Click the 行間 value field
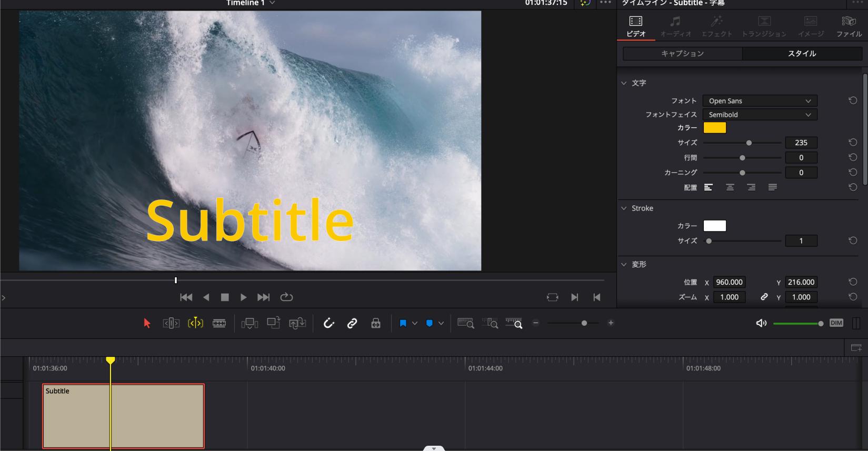Viewport: 868px width, 451px height. pyautogui.click(x=801, y=158)
